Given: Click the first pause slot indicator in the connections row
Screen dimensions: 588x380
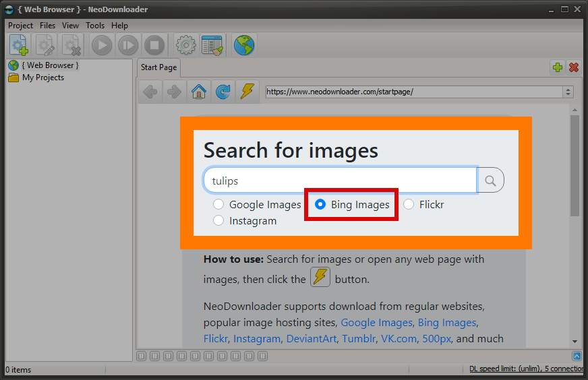Looking at the screenshot, I should 142,356.
